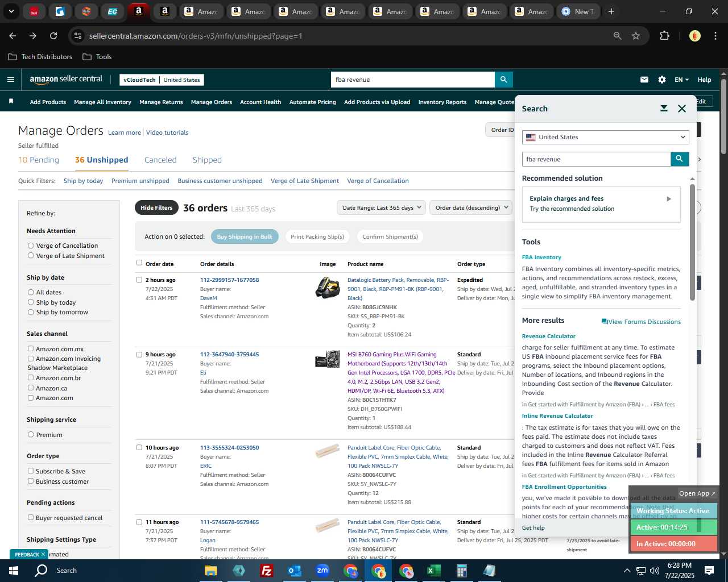Check the Subscribe & Save checkbox
Viewport: 728px width, 582px height.
coord(31,471)
